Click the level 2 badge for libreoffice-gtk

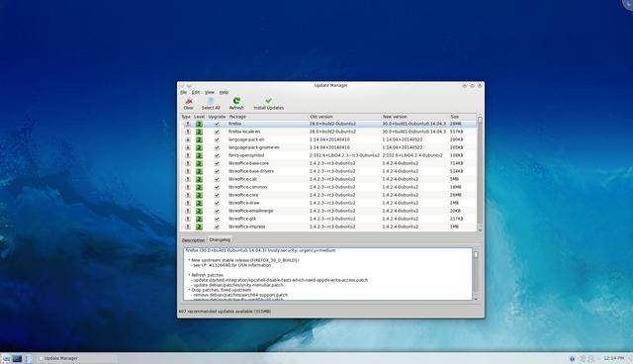(199, 219)
